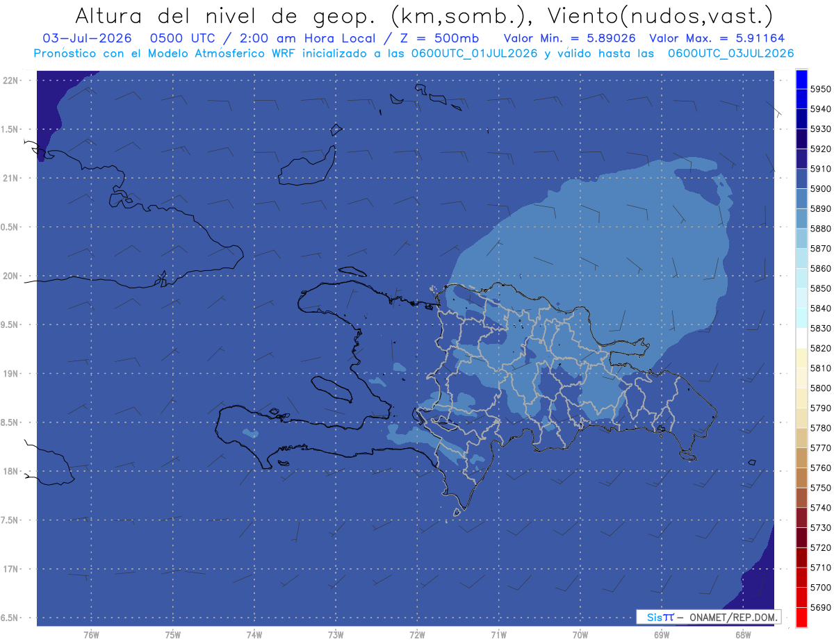Viewport: 834px width, 644px height.
Task: Click the '76W' longitude label
Action: click(x=91, y=634)
